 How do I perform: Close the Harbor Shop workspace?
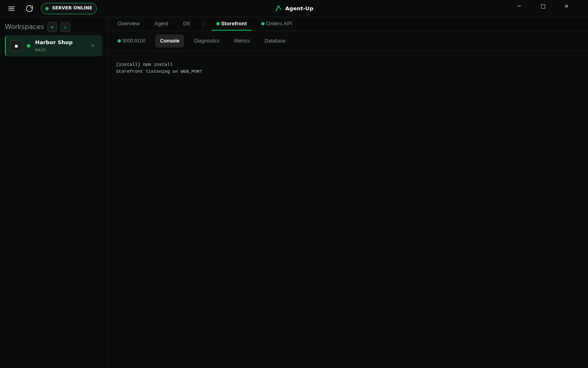93,46
